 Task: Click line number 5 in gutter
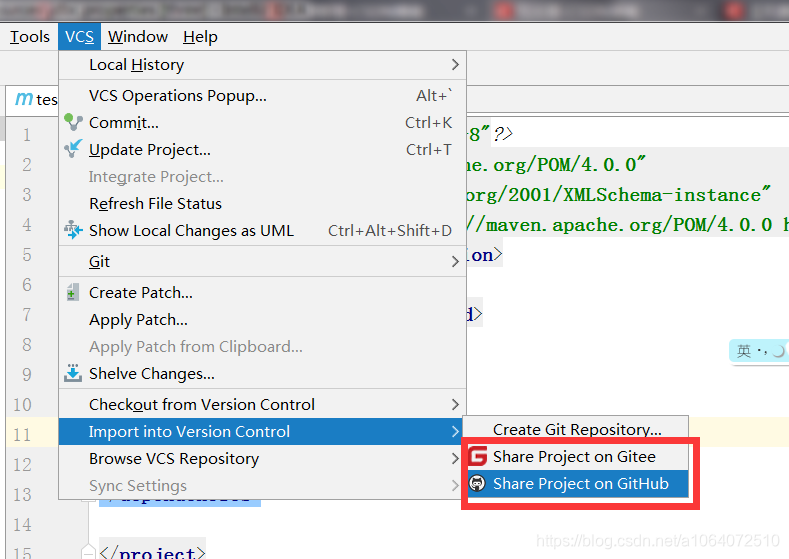27,255
